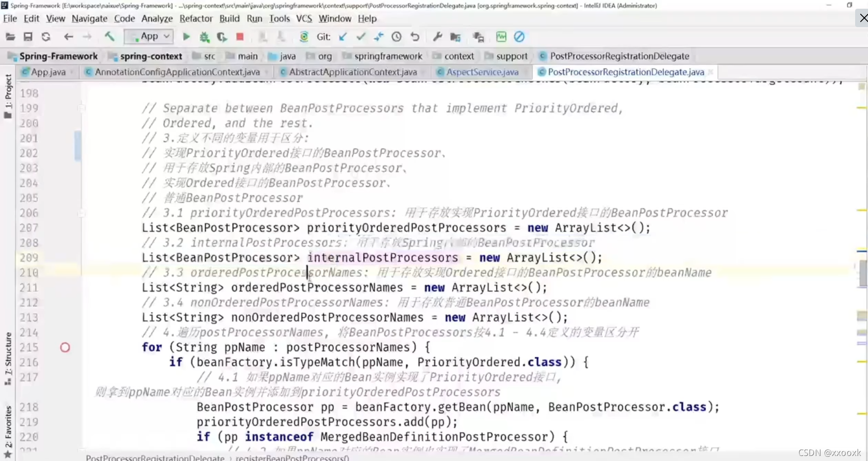
Task: Open file with the toolbar folder icon
Action: [x=10, y=37]
